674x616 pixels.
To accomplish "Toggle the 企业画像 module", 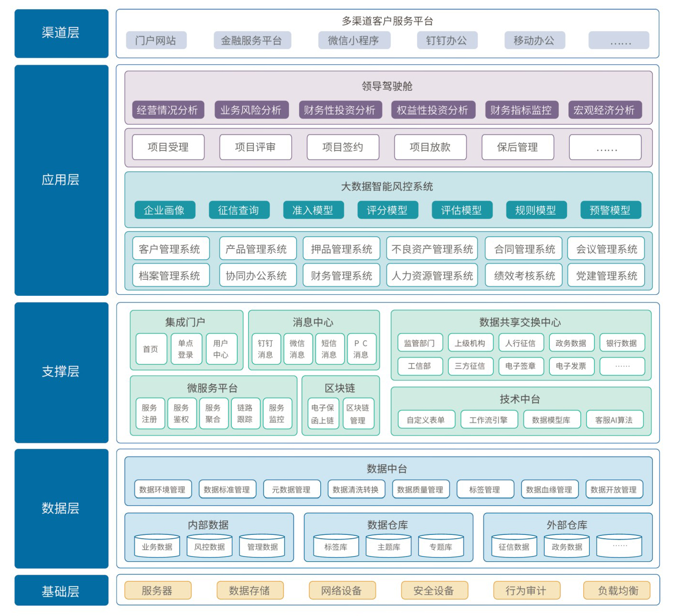I will pos(165,210).
